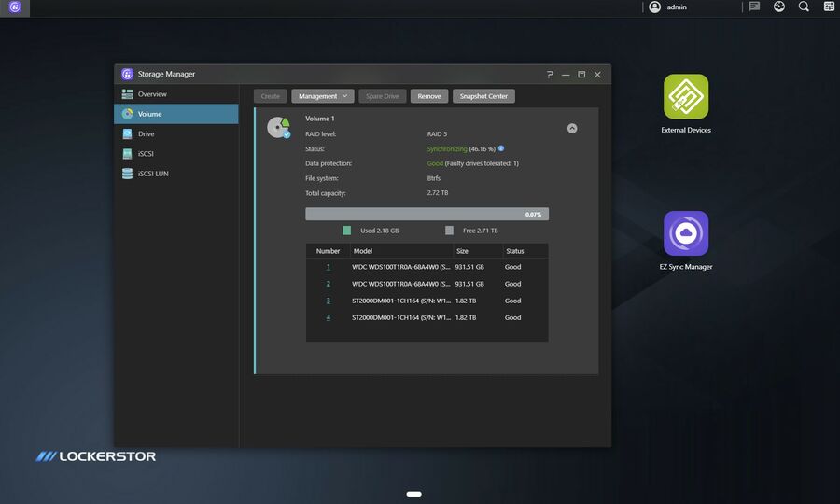This screenshot has height=504, width=840.
Task: Click the activity monitor gauge icon
Action: point(779,7)
